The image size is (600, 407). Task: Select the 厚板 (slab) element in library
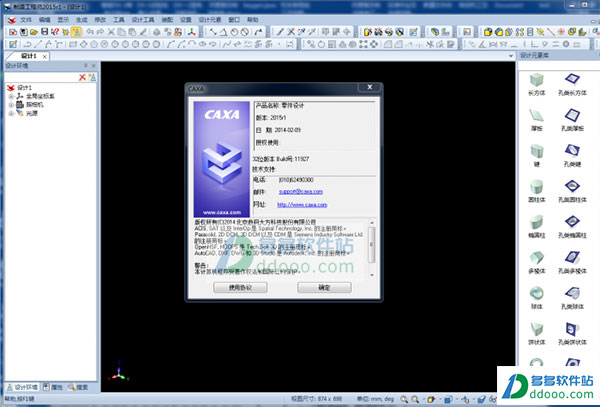click(x=536, y=120)
